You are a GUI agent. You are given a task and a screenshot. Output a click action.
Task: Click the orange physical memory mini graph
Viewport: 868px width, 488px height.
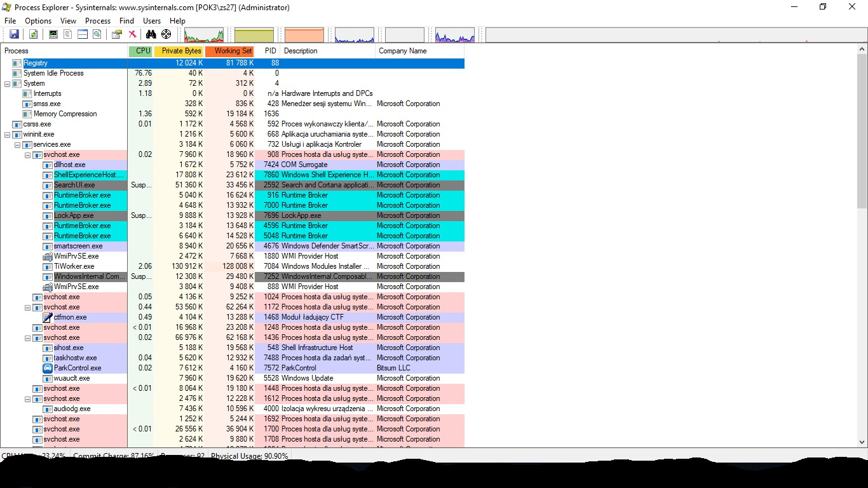point(304,35)
